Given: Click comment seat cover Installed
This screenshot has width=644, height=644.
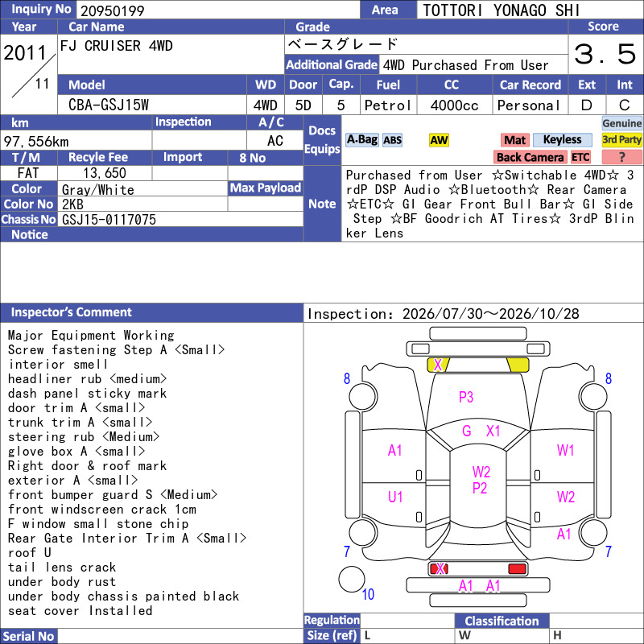Looking at the screenshot, I should pos(80,611).
